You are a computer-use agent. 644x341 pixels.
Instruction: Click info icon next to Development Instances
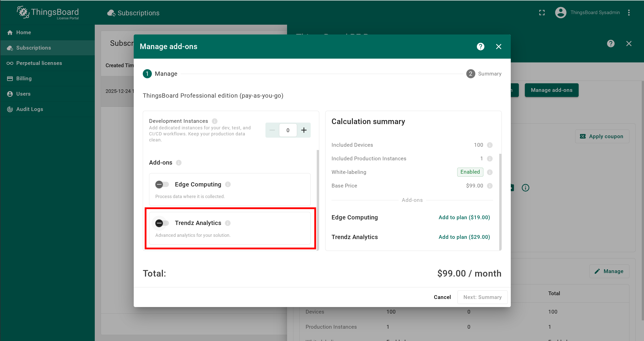214,121
